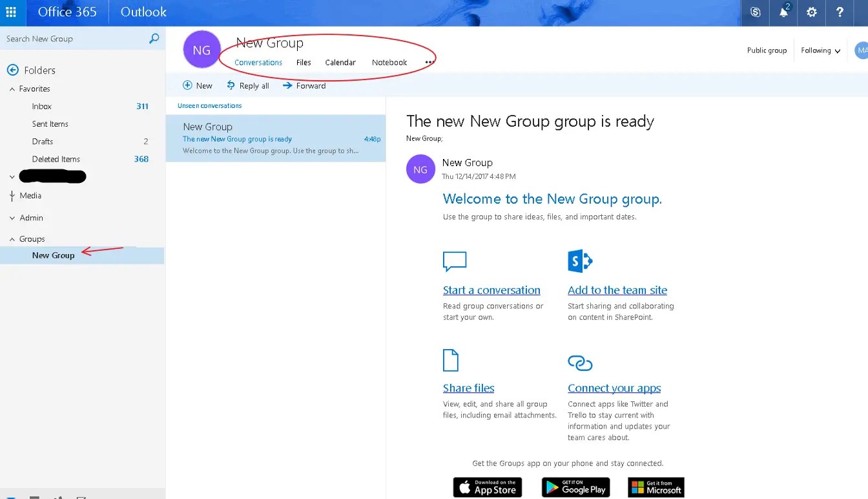Open the Settings gear icon
This screenshot has height=499, width=868.
(x=811, y=12)
